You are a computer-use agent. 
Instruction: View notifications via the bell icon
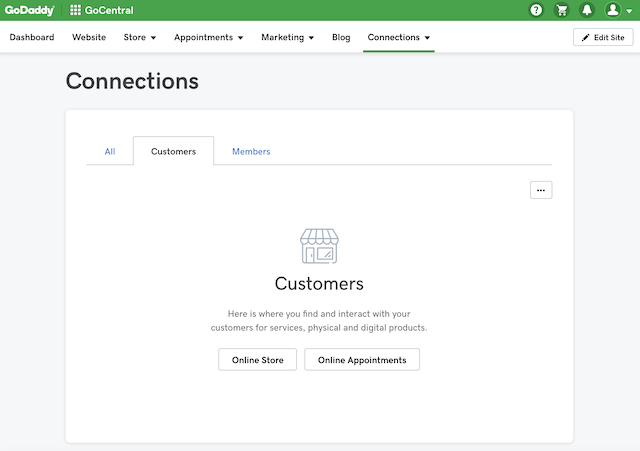(587, 10)
